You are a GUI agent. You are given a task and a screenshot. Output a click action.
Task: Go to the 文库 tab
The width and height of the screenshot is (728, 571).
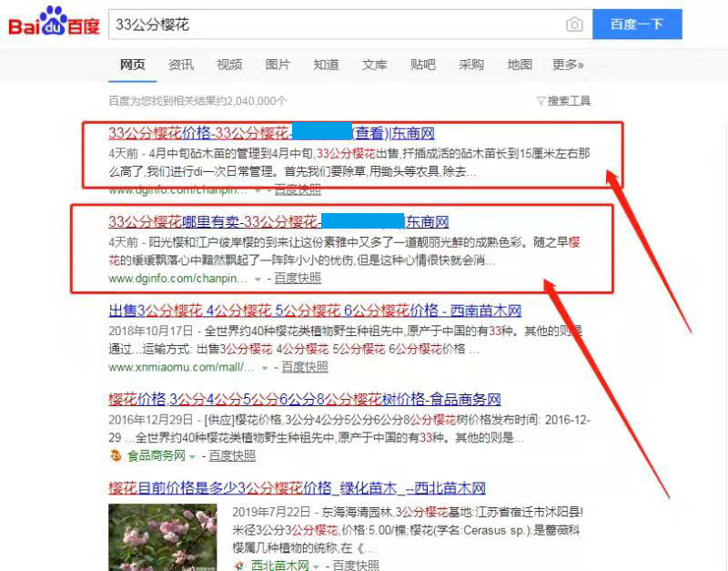(x=374, y=65)
